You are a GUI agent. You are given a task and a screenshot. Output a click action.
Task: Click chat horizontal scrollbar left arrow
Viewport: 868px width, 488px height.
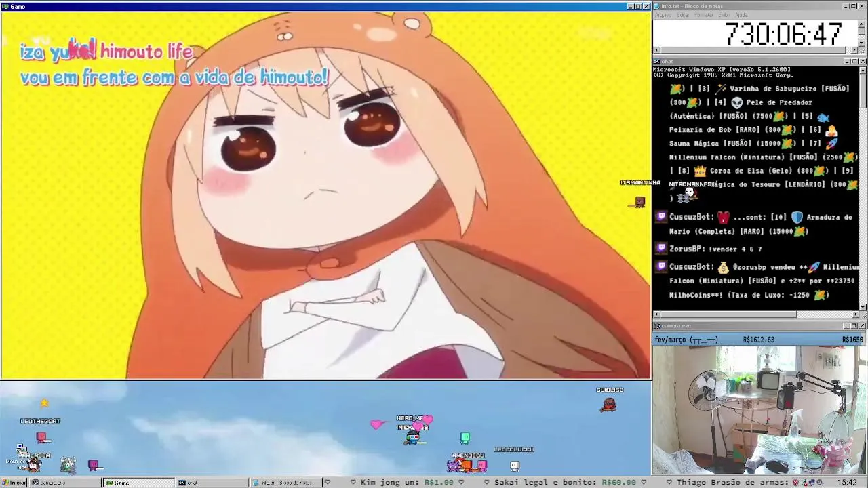656,314
